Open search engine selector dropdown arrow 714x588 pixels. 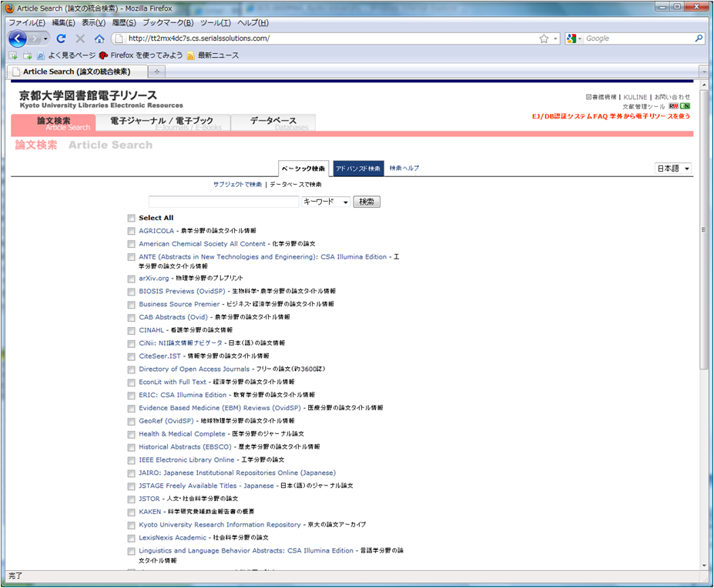[580, 38]
